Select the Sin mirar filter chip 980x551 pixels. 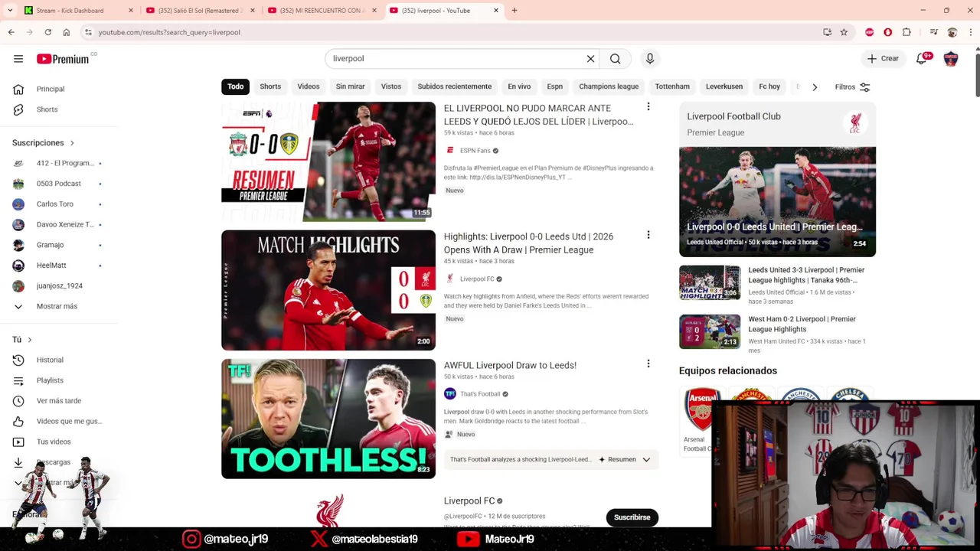[350, 86]
